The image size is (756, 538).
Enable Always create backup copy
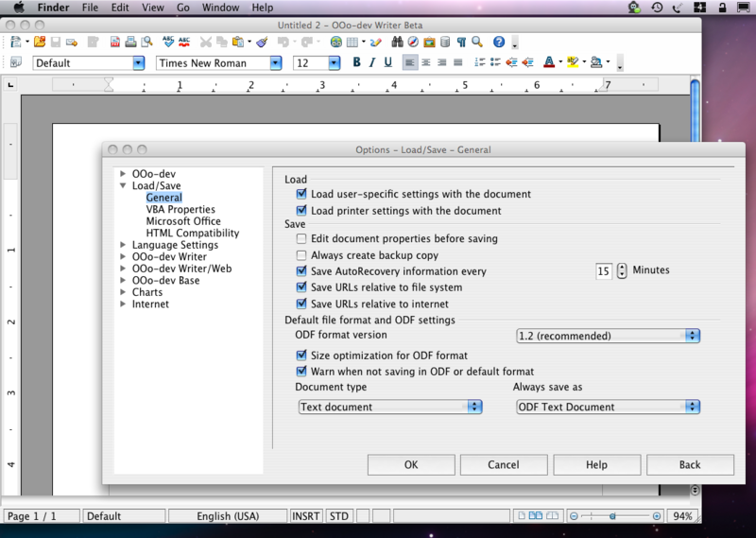tap(302, 255)
